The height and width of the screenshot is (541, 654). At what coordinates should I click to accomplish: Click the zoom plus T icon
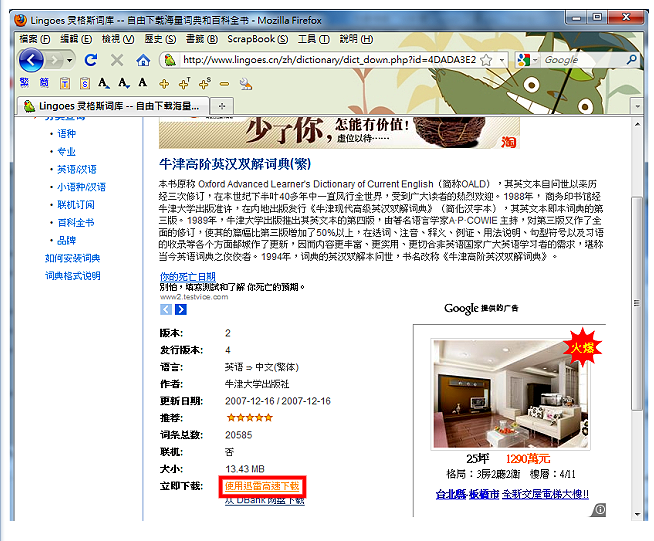pyautogui.click(x=184, y=83)
